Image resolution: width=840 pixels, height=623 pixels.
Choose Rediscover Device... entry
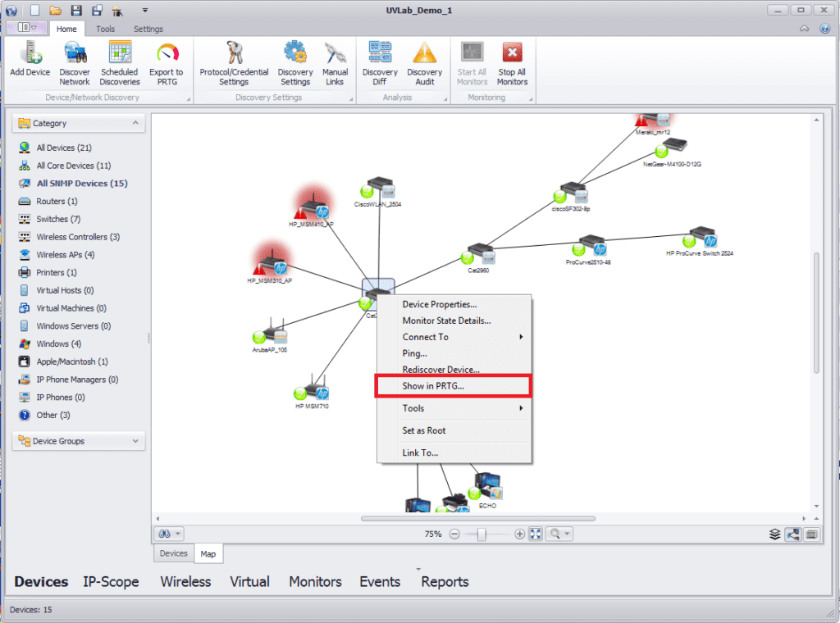tap(454, 370)
